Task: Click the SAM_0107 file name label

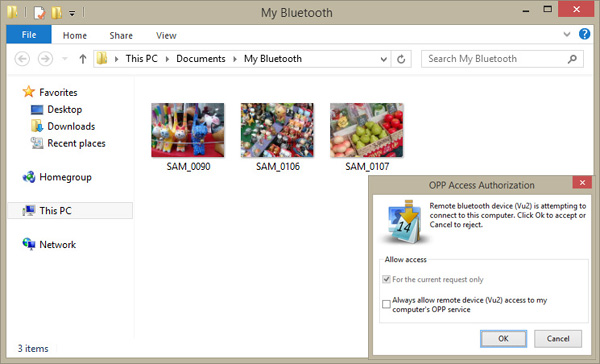Action: coord(367,166)
